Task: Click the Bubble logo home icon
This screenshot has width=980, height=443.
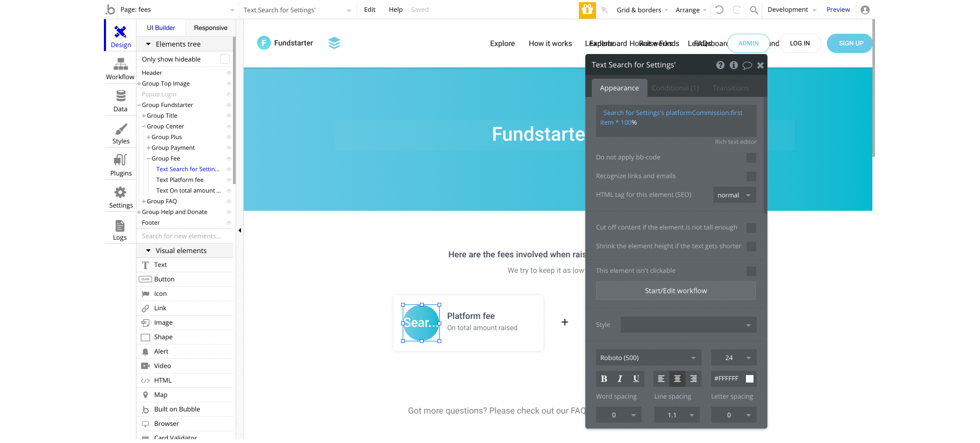Action: (x=110, y=10)
